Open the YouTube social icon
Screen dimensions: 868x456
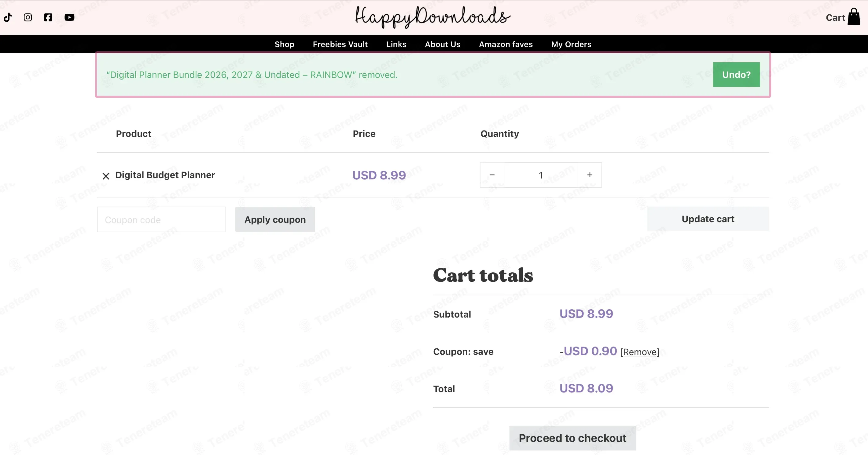tap(69, 17)
